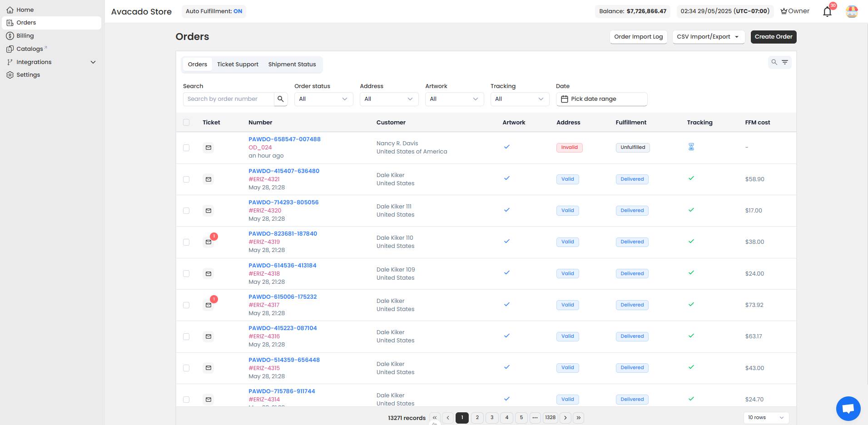Open order link PAWDO-615006-175232

283,297
